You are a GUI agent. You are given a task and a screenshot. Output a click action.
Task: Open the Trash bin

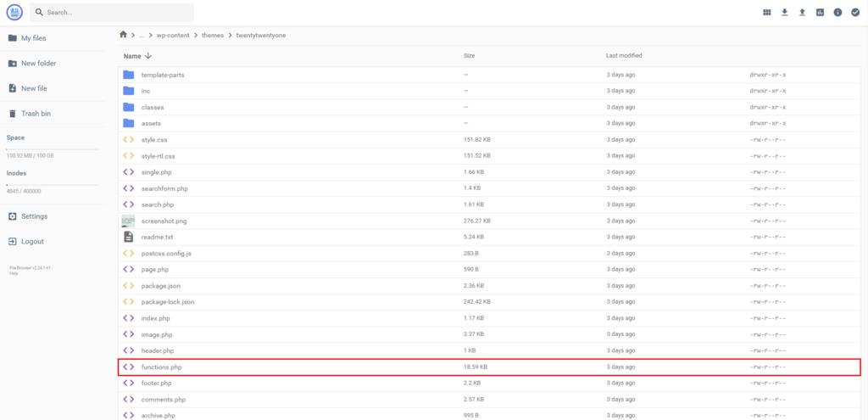36,114
